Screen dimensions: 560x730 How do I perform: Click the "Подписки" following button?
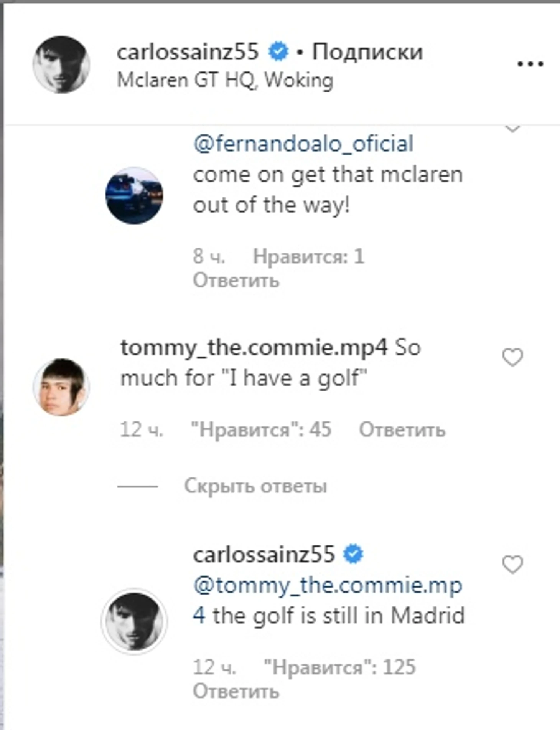[x=367, y=51]
